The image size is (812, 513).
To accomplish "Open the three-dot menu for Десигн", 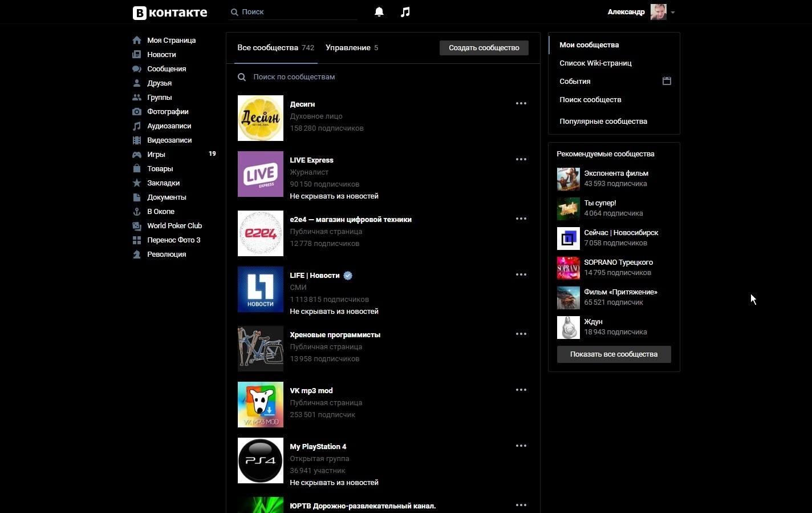I will click(521, 103).
